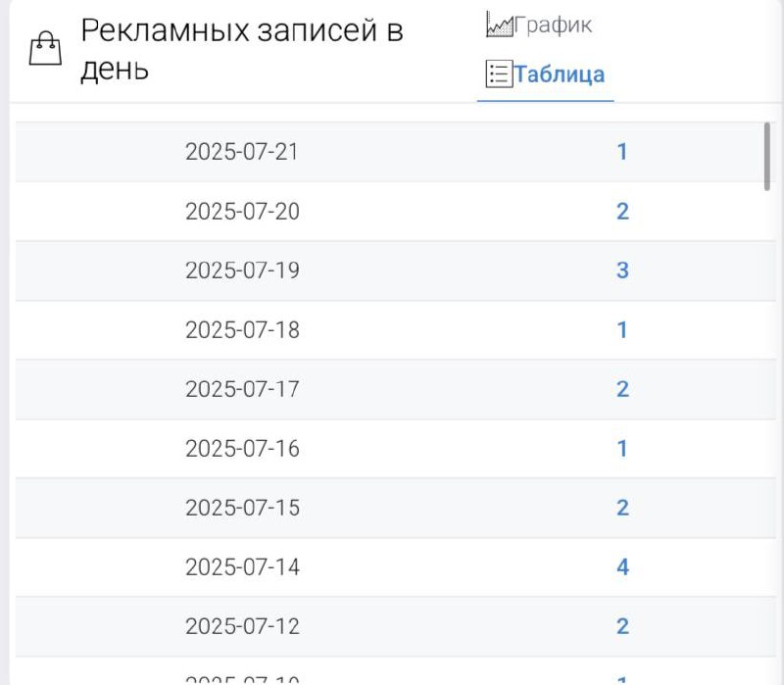Screen dimensions: 784x685
Task: Open value 2 for 2025-07-12
Action: coord(621,626)
